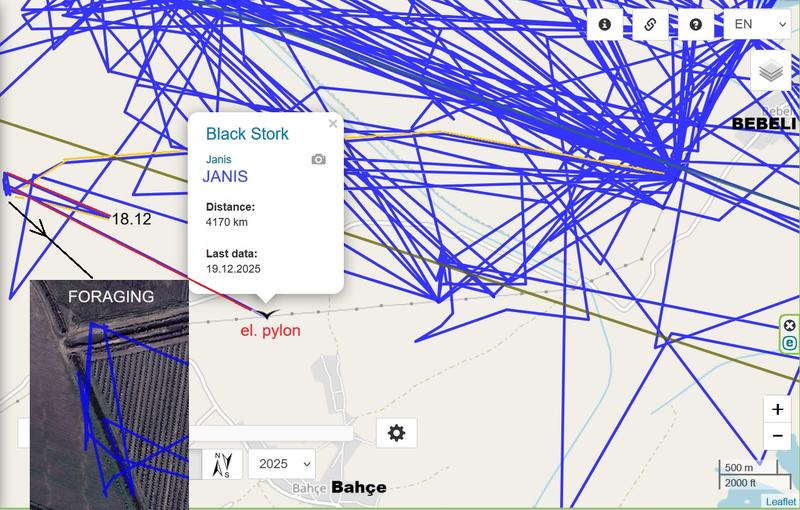Viewport: 800px width, 510px height.
Task: Click the Leaflet attribution link
Action: 780,502
